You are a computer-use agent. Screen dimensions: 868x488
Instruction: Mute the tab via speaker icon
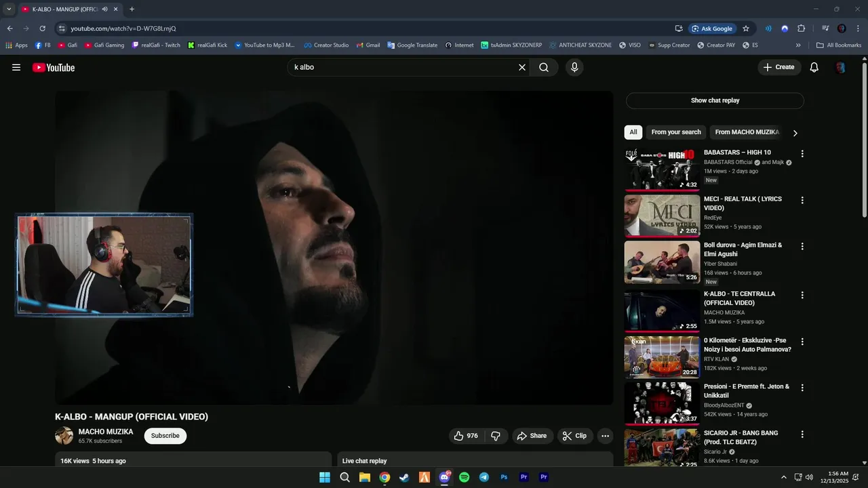coord(105,9)
